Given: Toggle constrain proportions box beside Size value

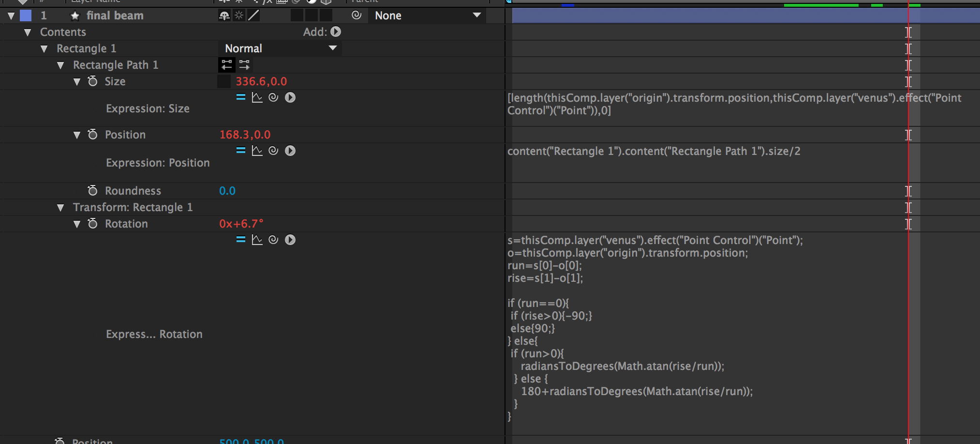Looking at the screenshot, I should [x=224, y=81].
